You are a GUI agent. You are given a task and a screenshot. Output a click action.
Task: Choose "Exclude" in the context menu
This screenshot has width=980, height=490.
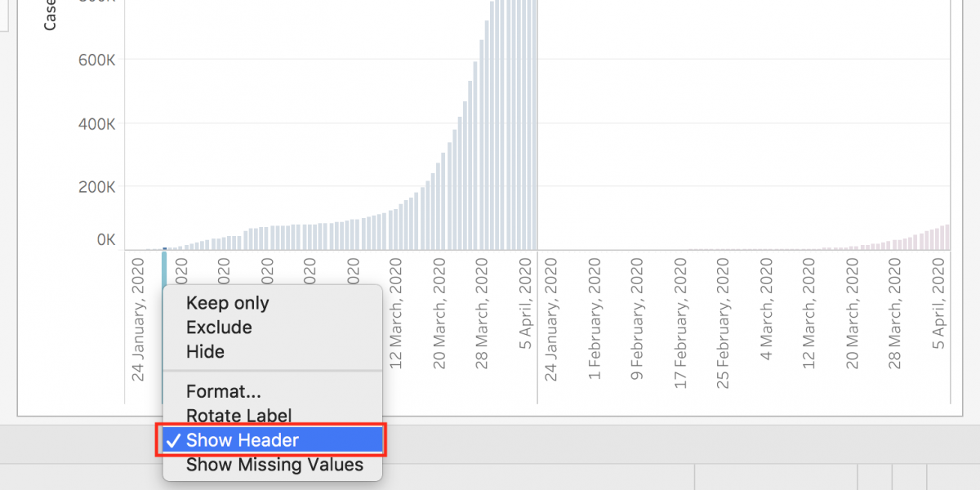[218, 327]
